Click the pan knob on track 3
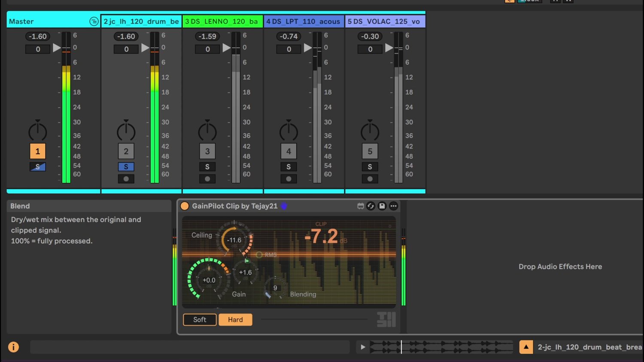 (207, 131)
